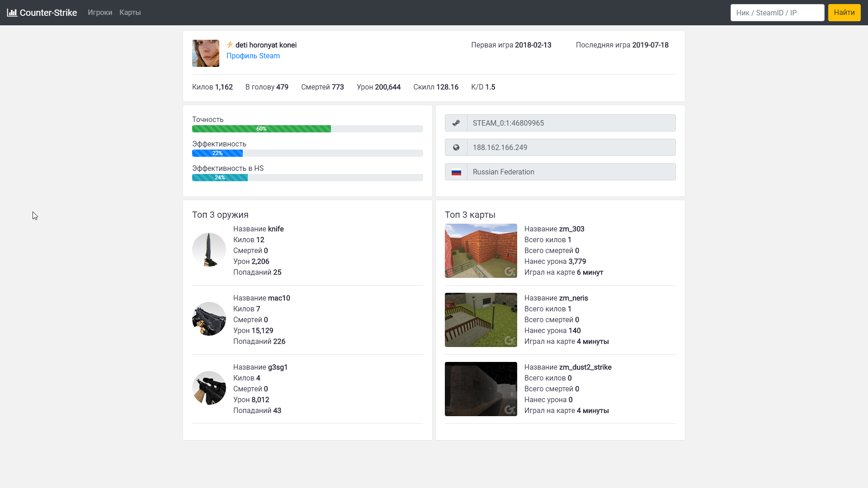Click the Название mac10 label

(x=262, y=298)
